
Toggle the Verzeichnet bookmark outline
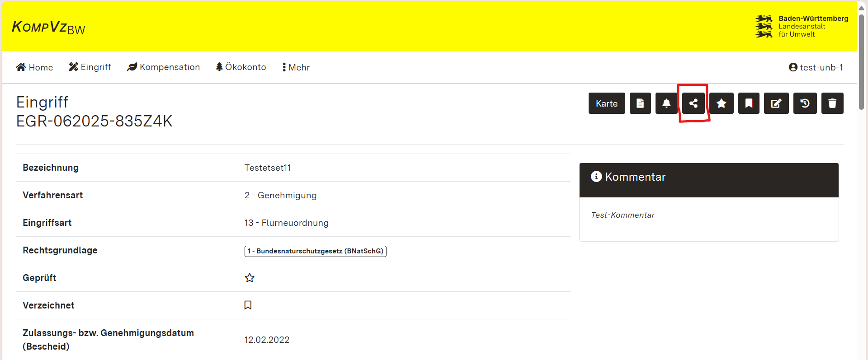pyautogui.click(x=248, y=305)
